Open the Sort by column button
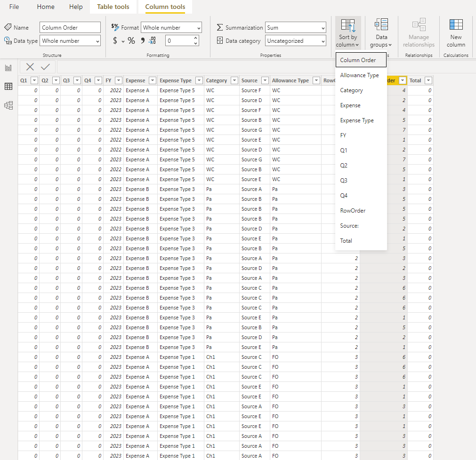This screenshot has width=476, height=460. coord(348,33)
